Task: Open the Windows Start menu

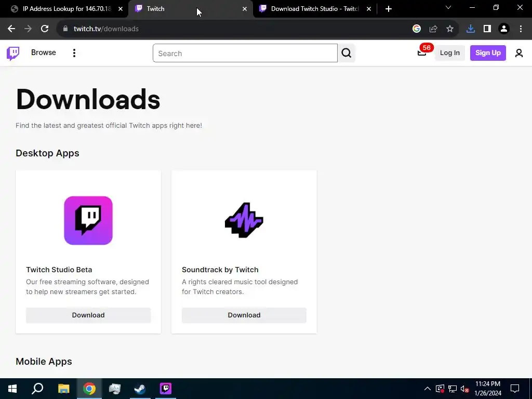Action: [x=12, y=389]
